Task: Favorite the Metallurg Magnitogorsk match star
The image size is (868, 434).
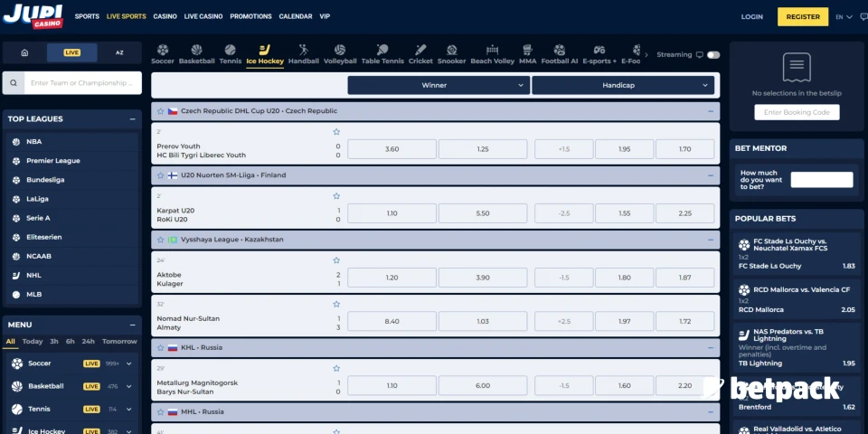Action: coord(336,368)
